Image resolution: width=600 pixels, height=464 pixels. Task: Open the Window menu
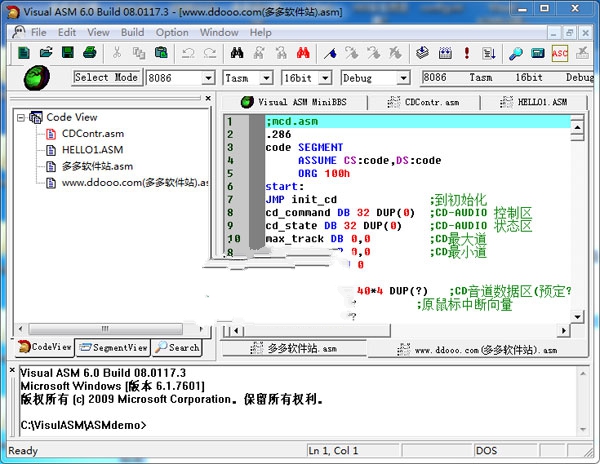pyautogui.click(x=219, y=33)
